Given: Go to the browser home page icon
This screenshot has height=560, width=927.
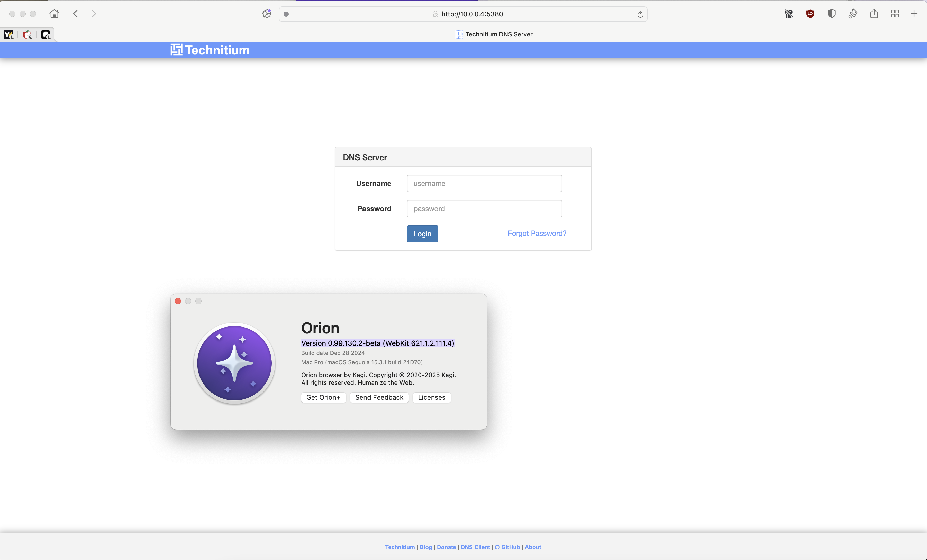Looking at the screenshot, I should point(54,14).
